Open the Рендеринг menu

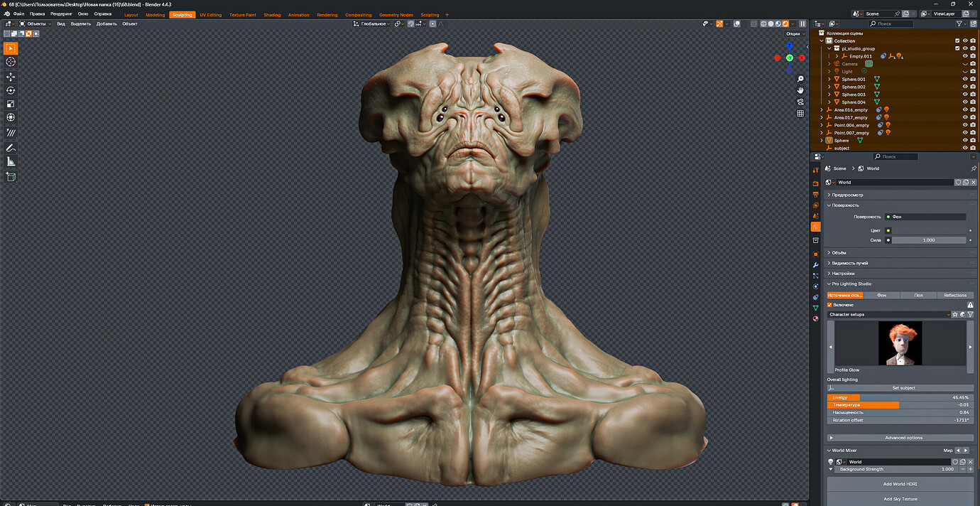61,14
